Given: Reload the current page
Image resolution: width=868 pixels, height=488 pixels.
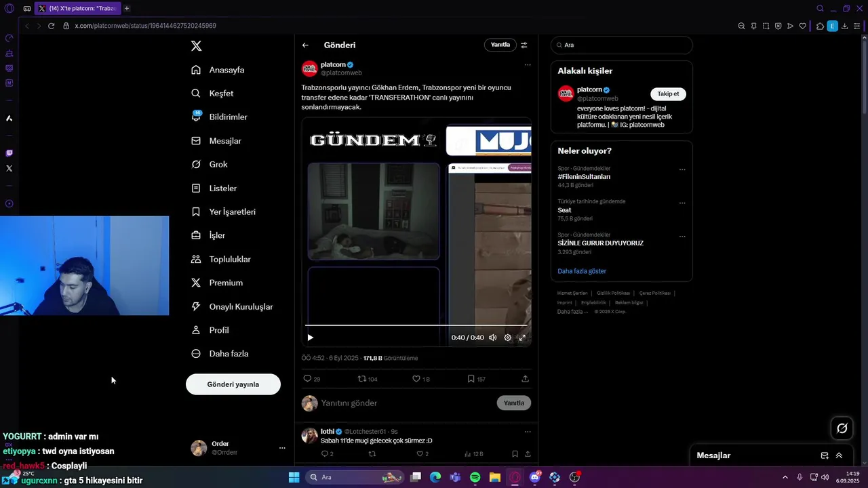Looking at the screenshot, I should tap(51, 26).
